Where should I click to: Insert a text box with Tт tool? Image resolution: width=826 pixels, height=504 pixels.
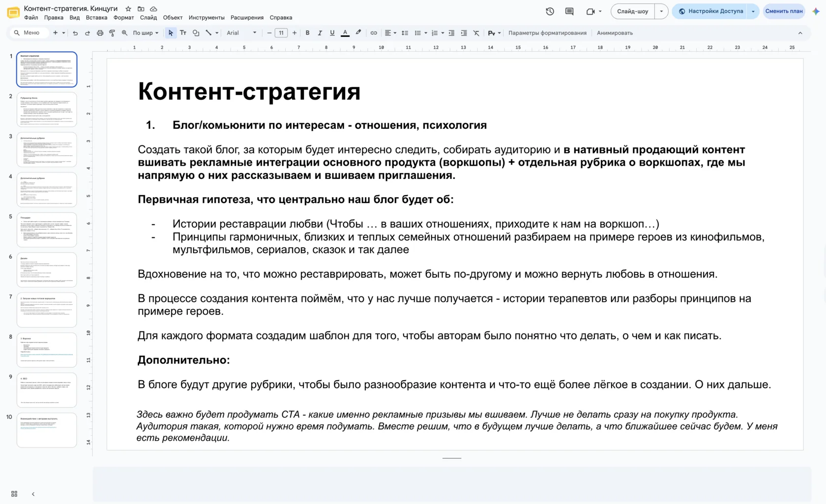183,33
